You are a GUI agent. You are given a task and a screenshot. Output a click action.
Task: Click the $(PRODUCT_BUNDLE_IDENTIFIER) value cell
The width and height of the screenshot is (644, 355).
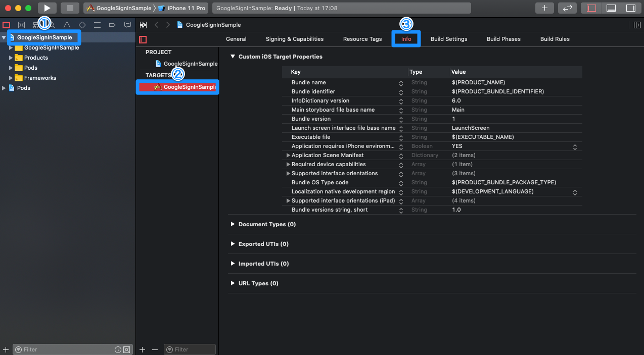pyautogui.click(x=498, y=91)
